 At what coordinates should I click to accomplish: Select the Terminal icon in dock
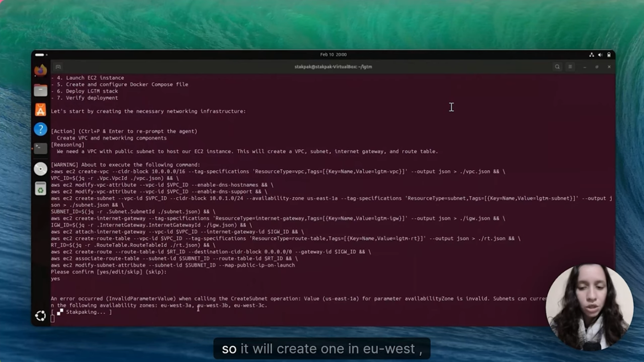coord(40,148)
